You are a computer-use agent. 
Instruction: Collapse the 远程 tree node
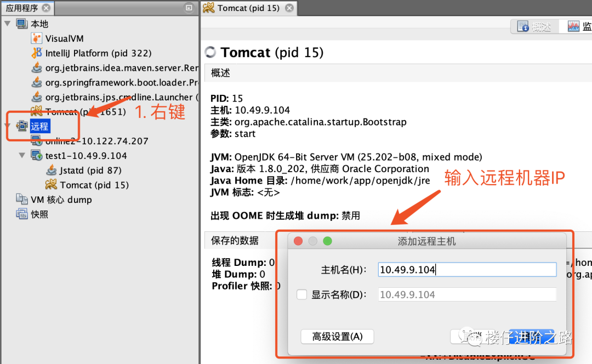[x=7, y=125]
